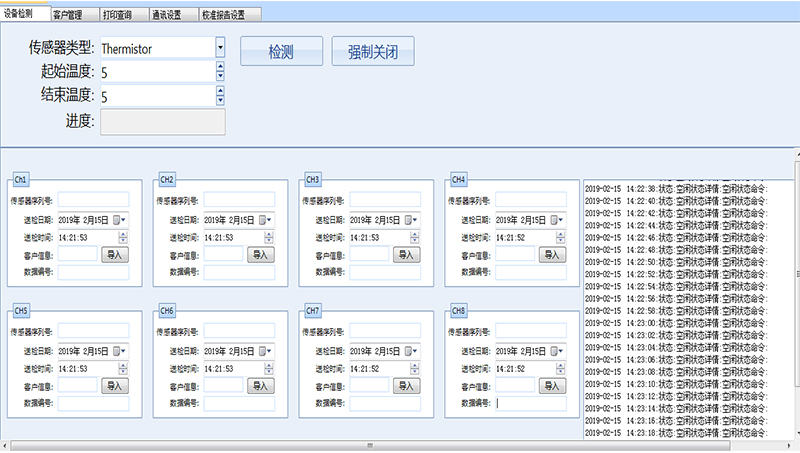
Task: Click CH3 传感器序列号 input field
Action: pos(385,199)
